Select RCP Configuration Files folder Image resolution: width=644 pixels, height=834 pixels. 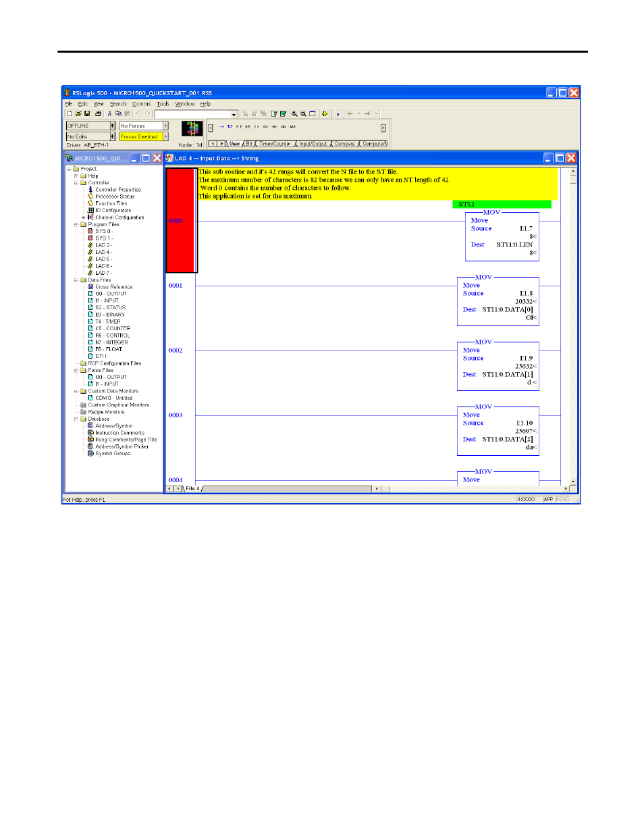point(115,363)
